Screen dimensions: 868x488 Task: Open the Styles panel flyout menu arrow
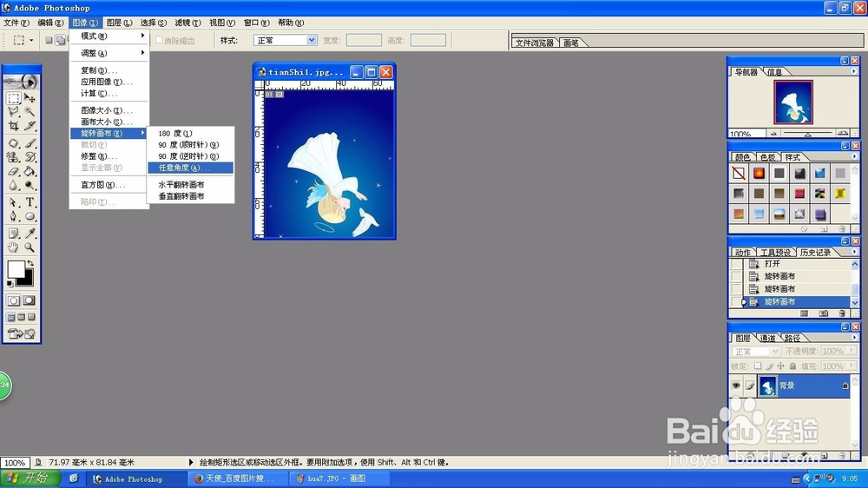tap(853, 157)
